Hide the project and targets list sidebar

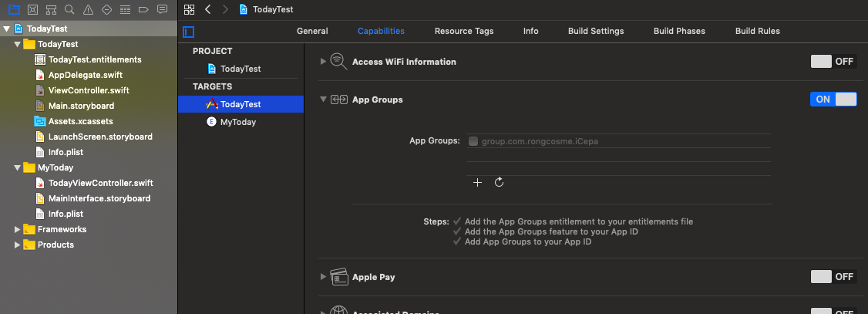tap(189, 32)
